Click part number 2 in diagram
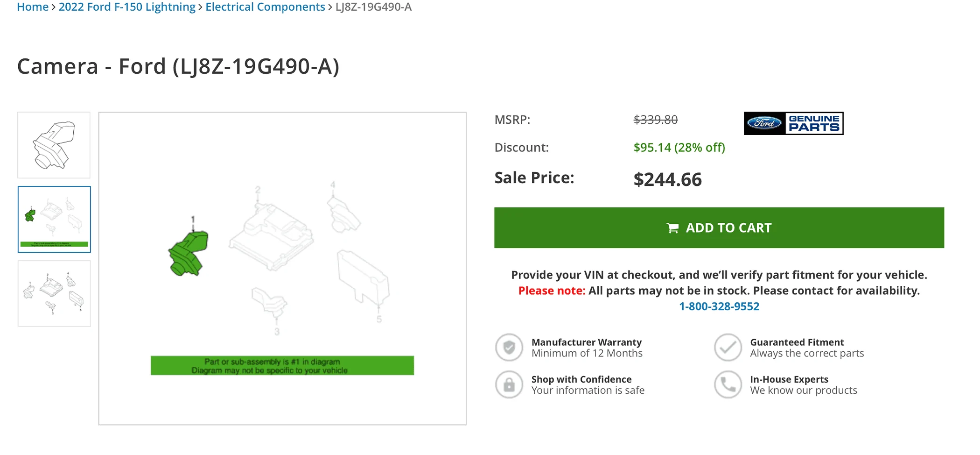Image resolution: width=980 pixels, height=455 pixels. point(258,190)
